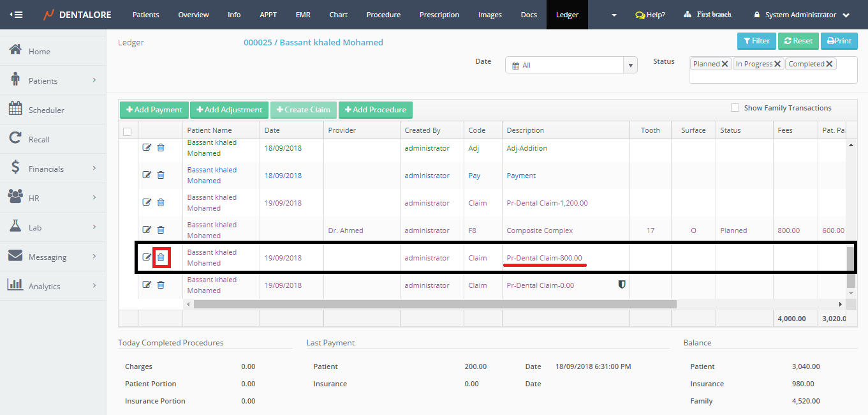Remove the Planned status filter tag
This screenshot has width=868, height=415.
click(x=725, y=64)
